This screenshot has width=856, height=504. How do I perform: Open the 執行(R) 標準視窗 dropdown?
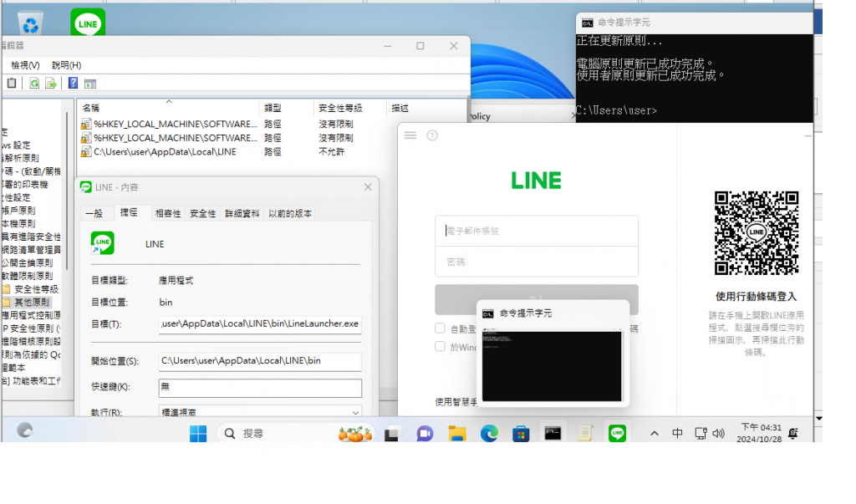(x=260, y=411)
